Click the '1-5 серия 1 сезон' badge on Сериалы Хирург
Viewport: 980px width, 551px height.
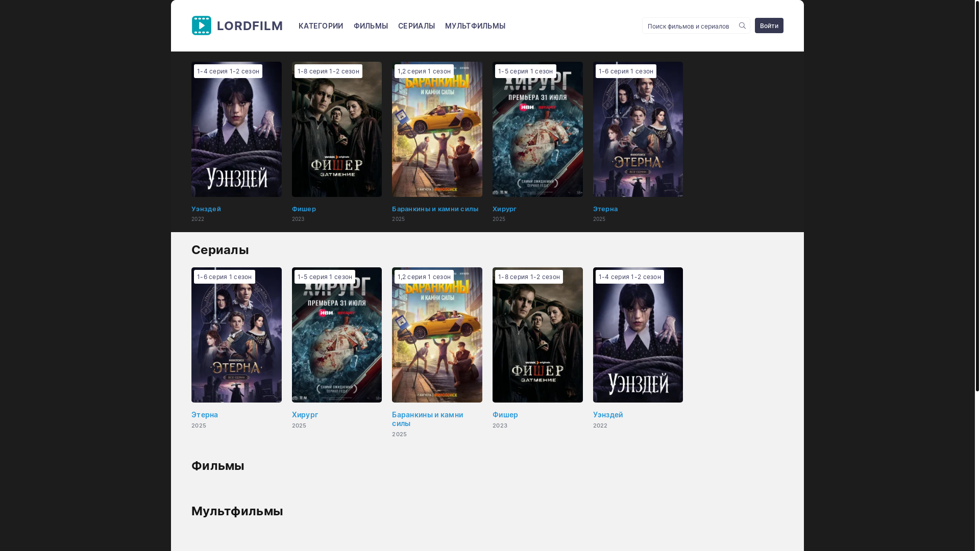(x=325, y=277)
